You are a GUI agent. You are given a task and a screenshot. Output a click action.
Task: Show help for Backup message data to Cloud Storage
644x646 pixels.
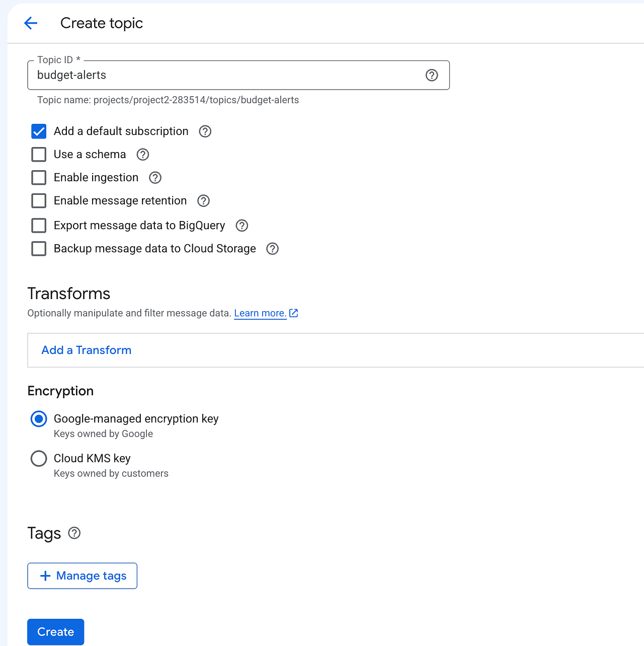click(272, 249)
